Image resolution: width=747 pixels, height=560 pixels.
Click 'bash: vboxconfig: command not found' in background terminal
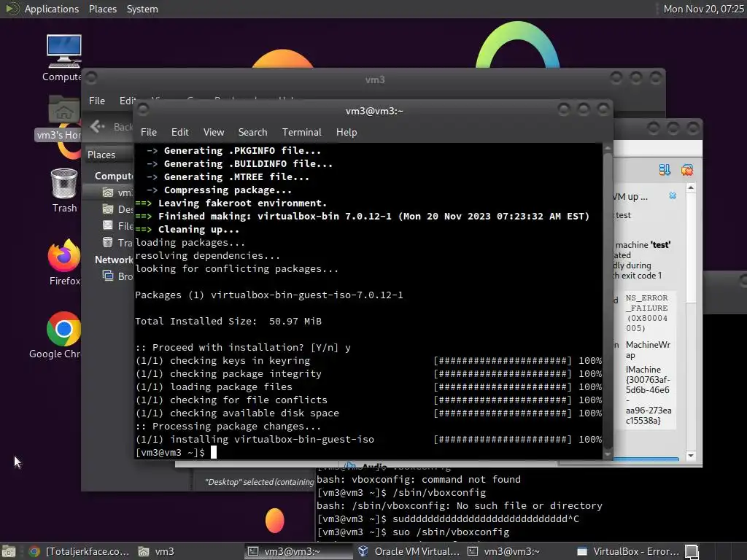point(419,479)
